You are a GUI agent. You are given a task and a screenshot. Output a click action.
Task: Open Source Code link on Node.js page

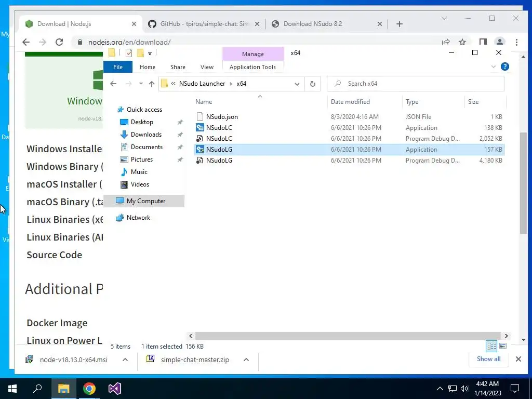click(54, 255)
